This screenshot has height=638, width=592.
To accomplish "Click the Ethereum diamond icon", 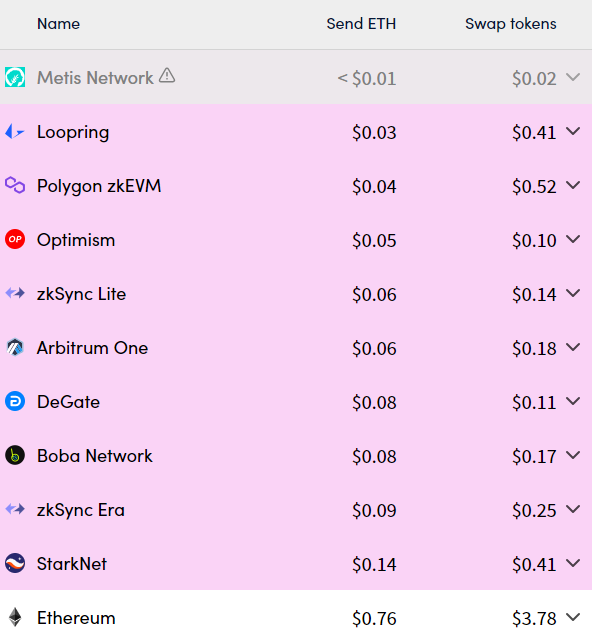I will click(x=15, y=617).
